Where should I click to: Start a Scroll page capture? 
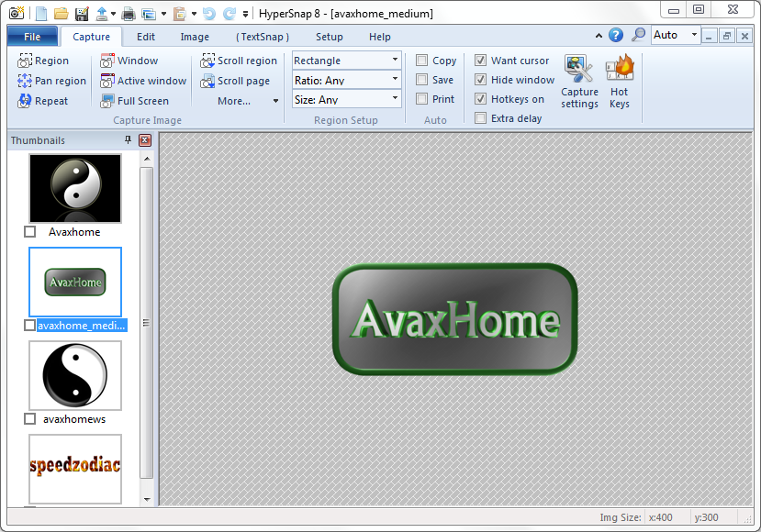coord(235,81)
